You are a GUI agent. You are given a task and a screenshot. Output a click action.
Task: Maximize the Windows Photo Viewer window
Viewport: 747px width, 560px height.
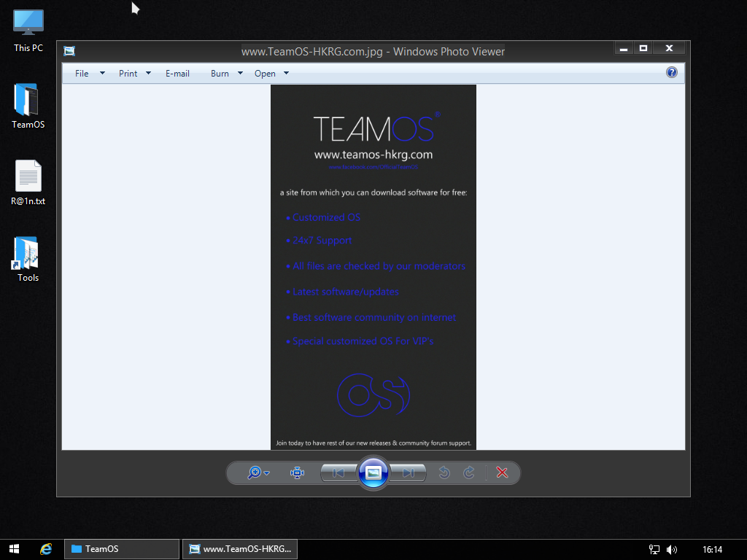643,48
